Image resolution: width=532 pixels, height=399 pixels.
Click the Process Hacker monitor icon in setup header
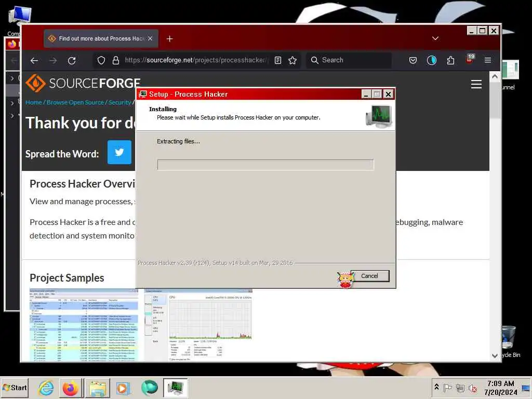point(379,116)
